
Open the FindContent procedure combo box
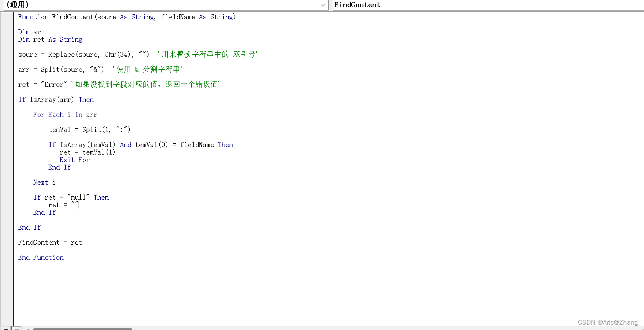pos(488,5)
